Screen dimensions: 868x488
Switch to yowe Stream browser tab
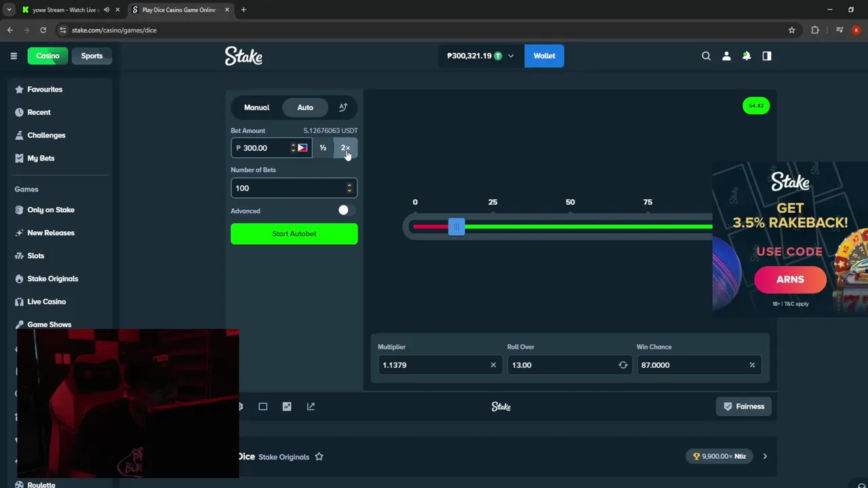coord(65,9)
